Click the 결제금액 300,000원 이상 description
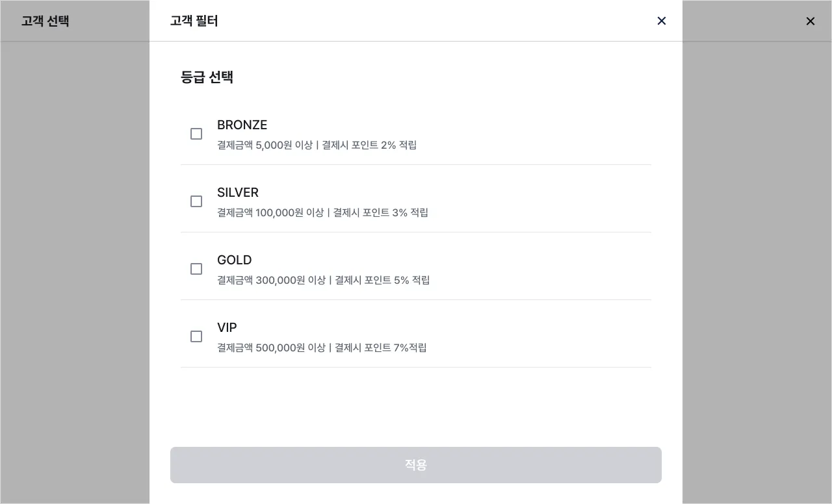Viewport: 832px width, 504px height. (271, 280)
